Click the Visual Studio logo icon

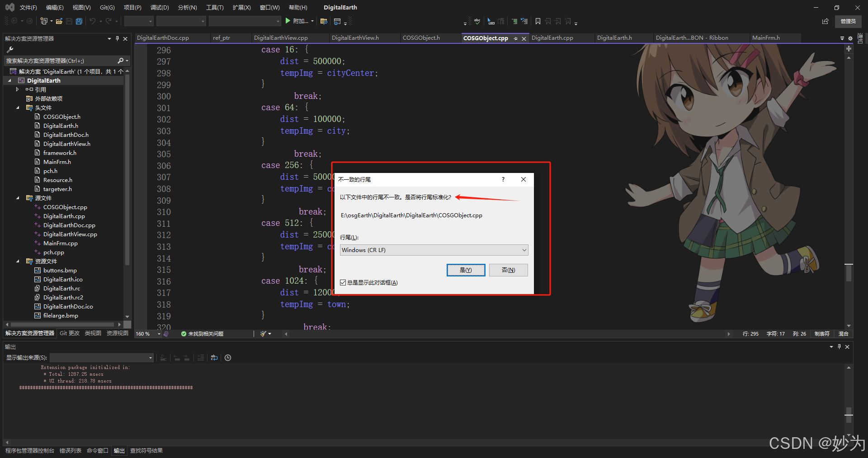coord(10,7)
